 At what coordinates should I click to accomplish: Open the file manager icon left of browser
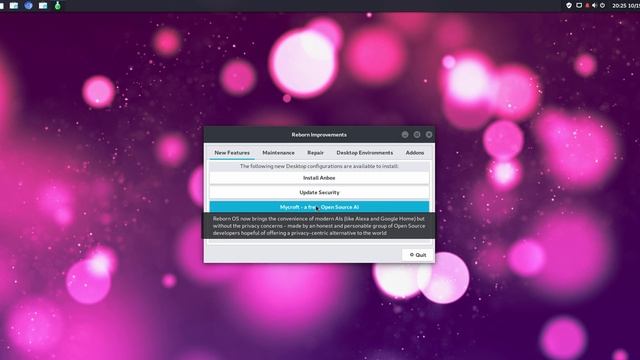pyautogui.click(x=14, y=5)
